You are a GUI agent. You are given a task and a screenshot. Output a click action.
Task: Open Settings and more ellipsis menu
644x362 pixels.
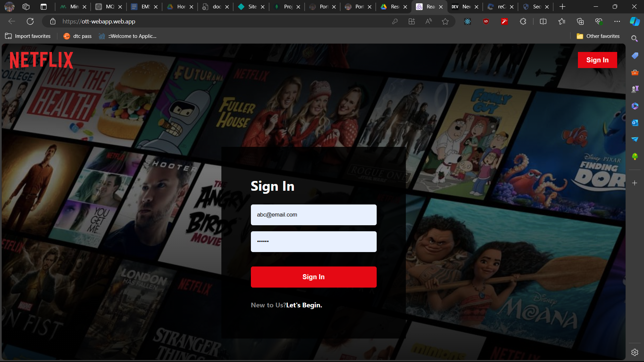pyautogui.click(x=617, y=21)
